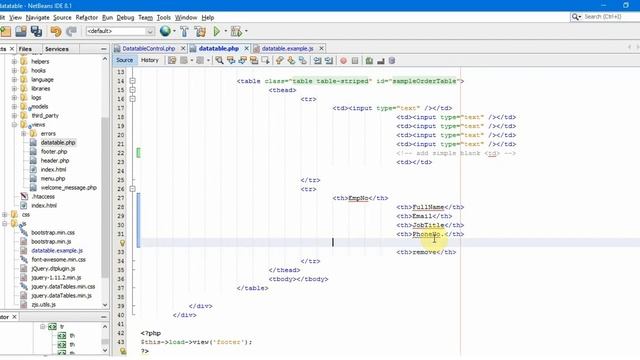Click the Uncomment icon in editor toolbar
This screenshot has width=640, height=360.
tap(380, 60)
